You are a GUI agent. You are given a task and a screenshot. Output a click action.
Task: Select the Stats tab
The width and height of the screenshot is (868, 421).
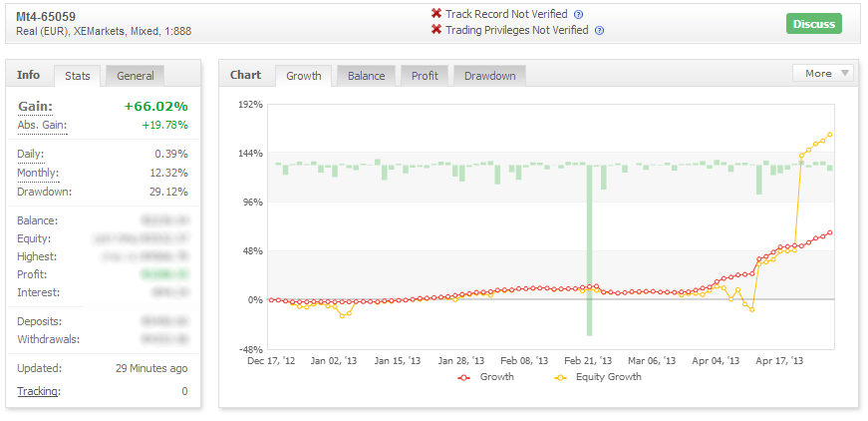(x=77, y=76)
